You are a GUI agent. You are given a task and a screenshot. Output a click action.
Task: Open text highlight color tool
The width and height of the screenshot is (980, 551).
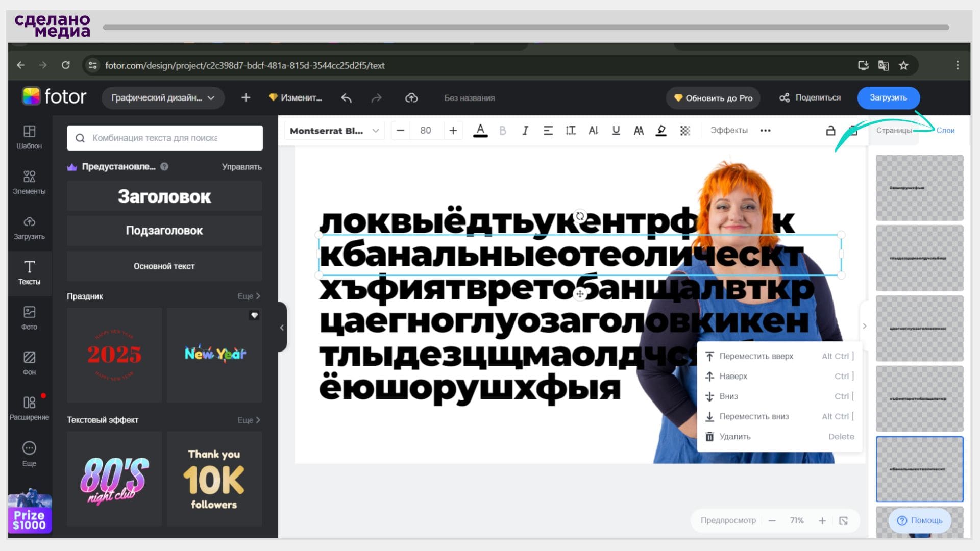pos(661,131)
